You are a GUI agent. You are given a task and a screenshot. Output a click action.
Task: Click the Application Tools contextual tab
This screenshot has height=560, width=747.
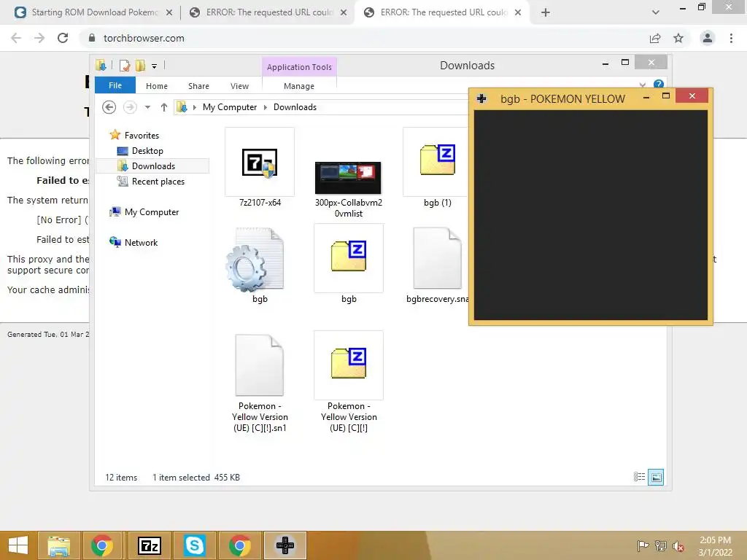[299, 67]
